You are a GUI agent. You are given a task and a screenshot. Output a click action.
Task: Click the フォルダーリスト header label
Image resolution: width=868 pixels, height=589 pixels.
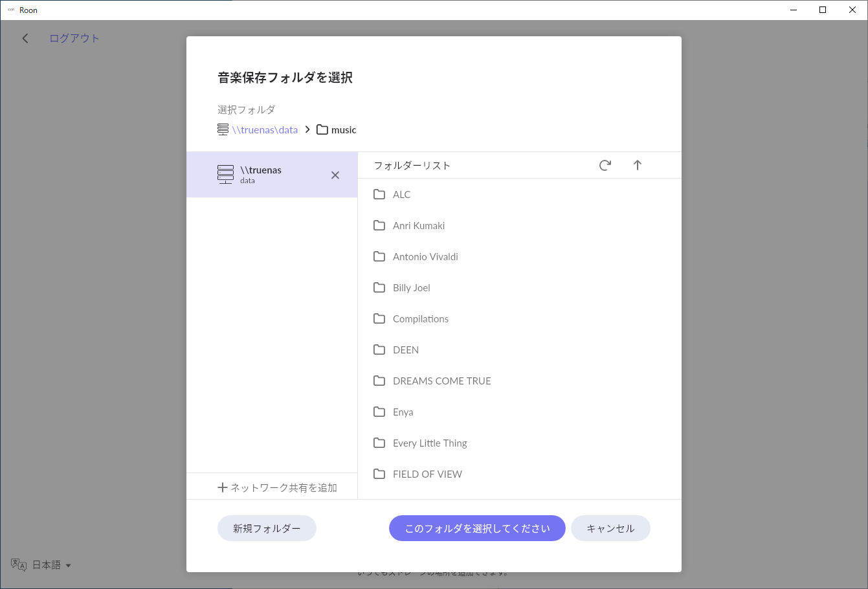pyautogui.click(x=412, y=165)
